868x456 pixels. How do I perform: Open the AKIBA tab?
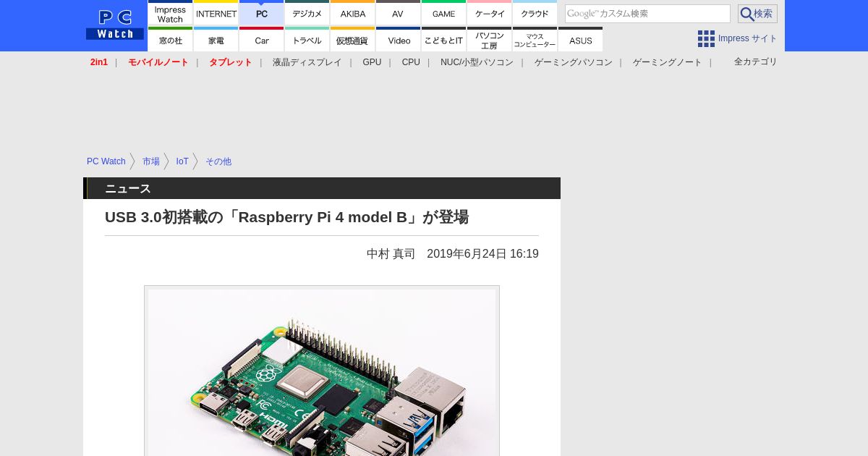click(352, 12)
